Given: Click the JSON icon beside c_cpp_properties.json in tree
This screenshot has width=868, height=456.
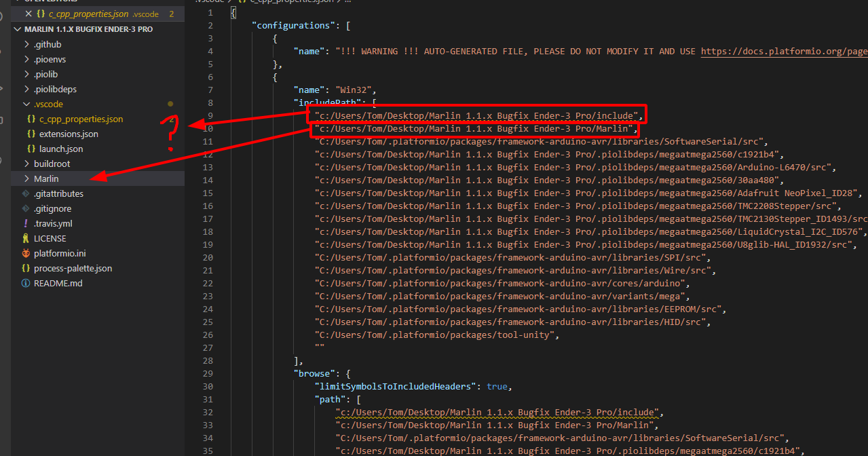Looking at the screenshot, I should pos(31,119).
